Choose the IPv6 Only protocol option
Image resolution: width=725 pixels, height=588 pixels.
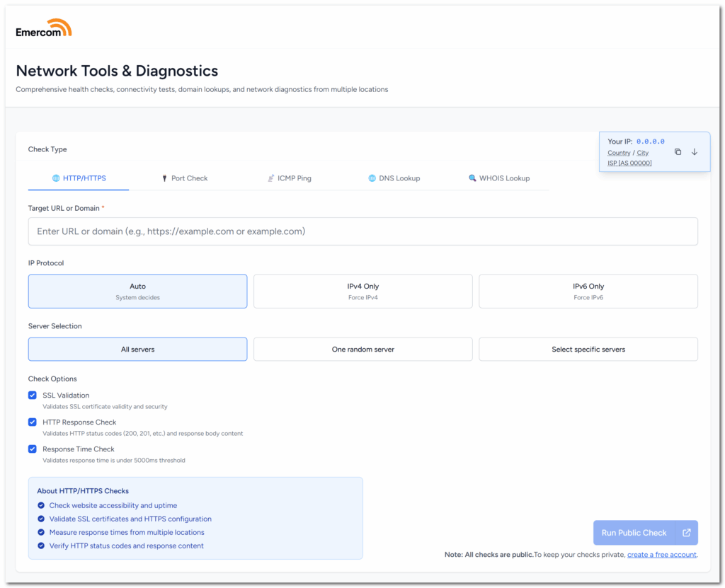tap(588, 292)
